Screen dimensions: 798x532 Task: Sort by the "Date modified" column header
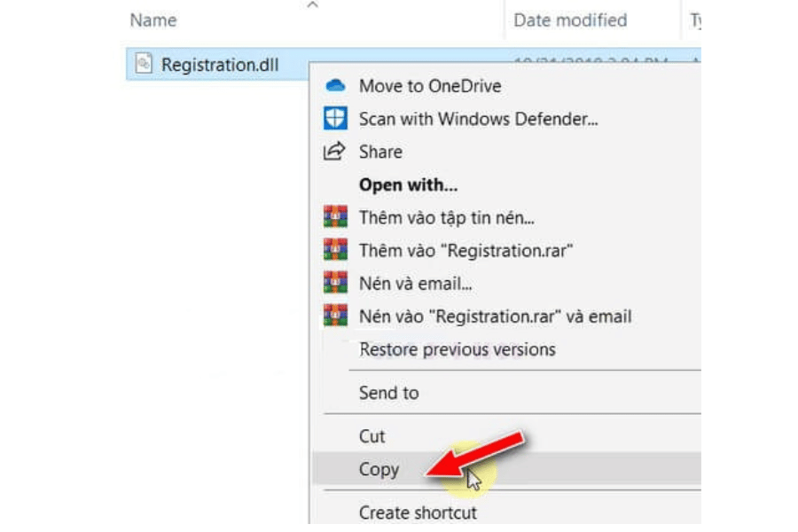point(570,20)
